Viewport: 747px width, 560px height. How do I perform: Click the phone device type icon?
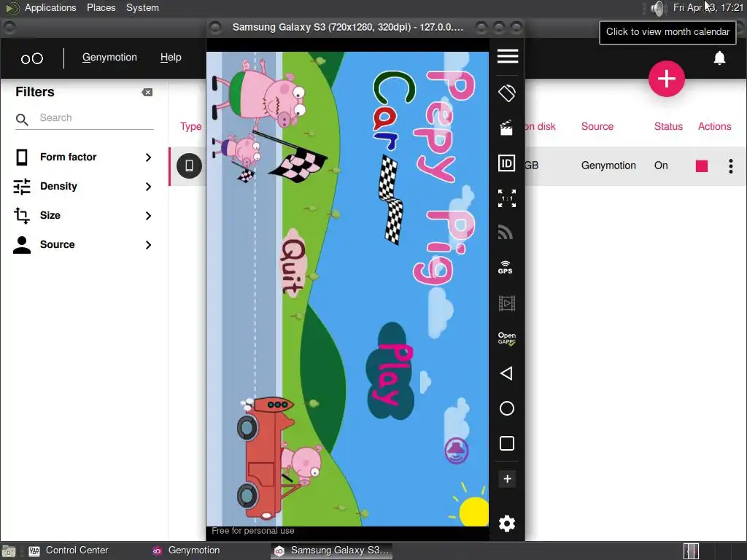(x=189, y=166)
